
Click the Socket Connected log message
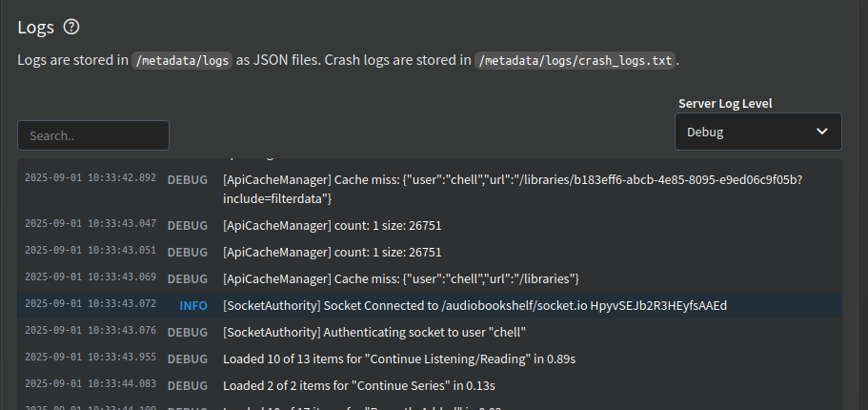click(x=474, y=305)
